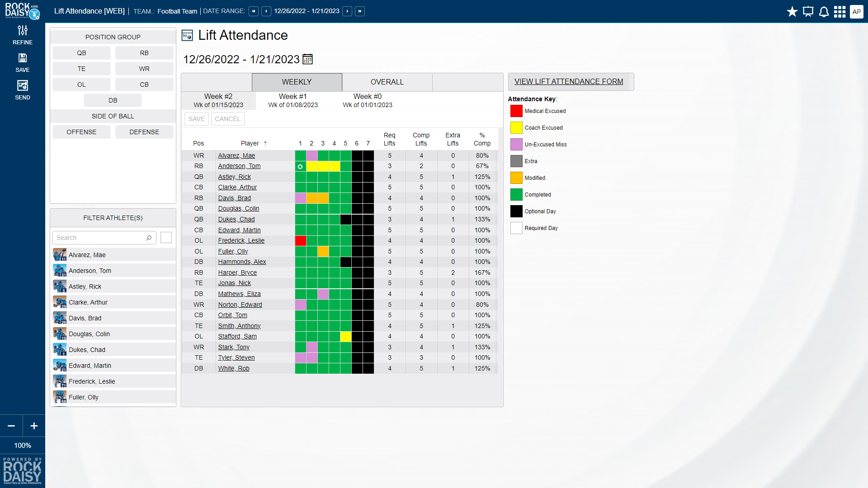868x488 pixels.
Task: Open View Lift Attendance Form link
Action: tap(569, 81)
